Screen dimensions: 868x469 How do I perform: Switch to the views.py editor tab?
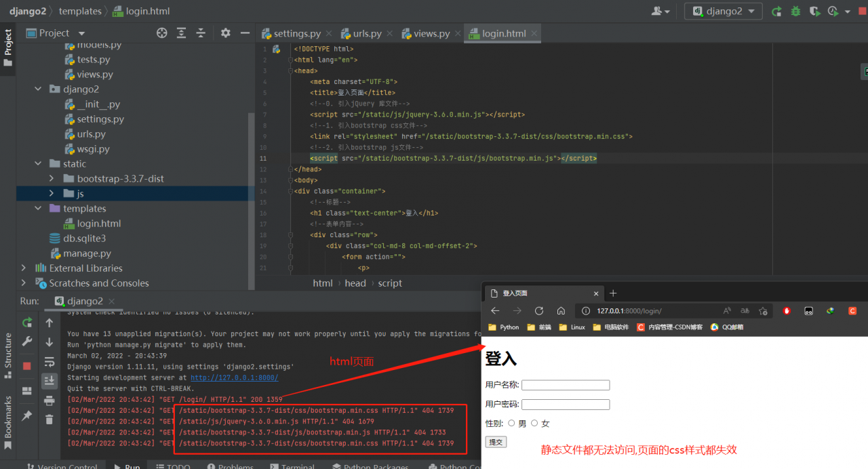[x=431, y=34]
